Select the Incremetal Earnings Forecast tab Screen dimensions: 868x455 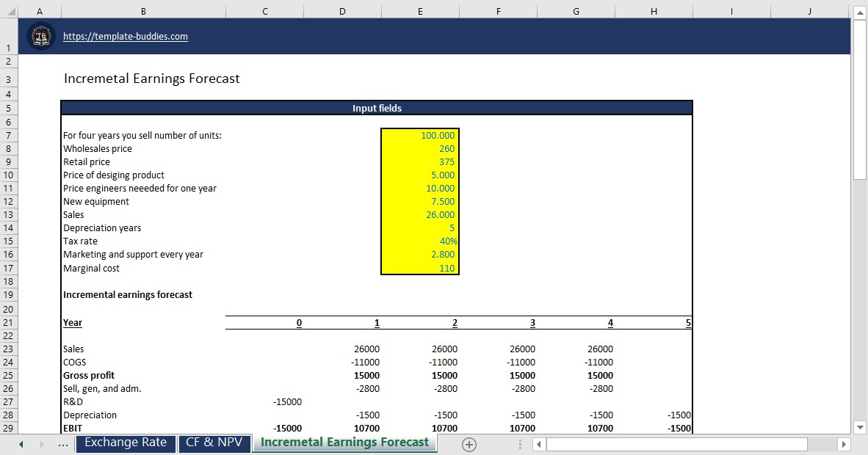(344, 443)
